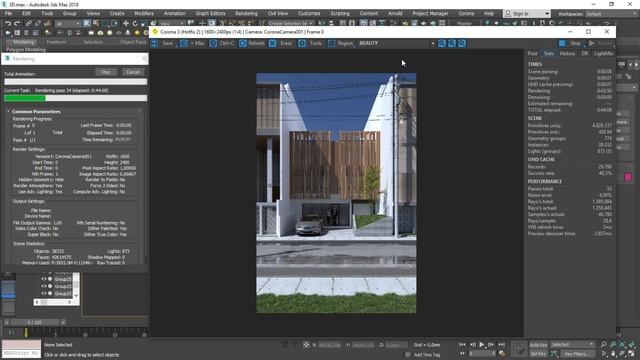Viewport: 640px width, 360px height.
Task: Click the Redo arrow in main toolbar
Action: (17, 24)
